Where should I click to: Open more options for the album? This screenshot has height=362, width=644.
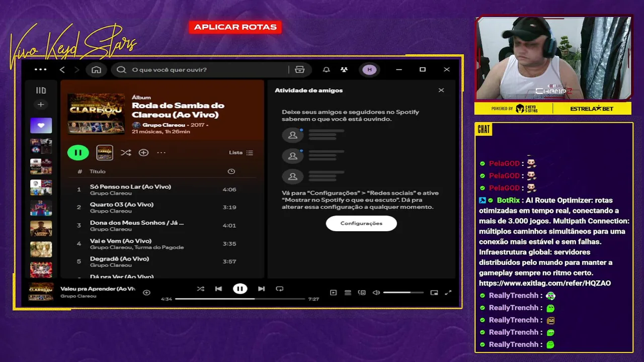(161, 152)
